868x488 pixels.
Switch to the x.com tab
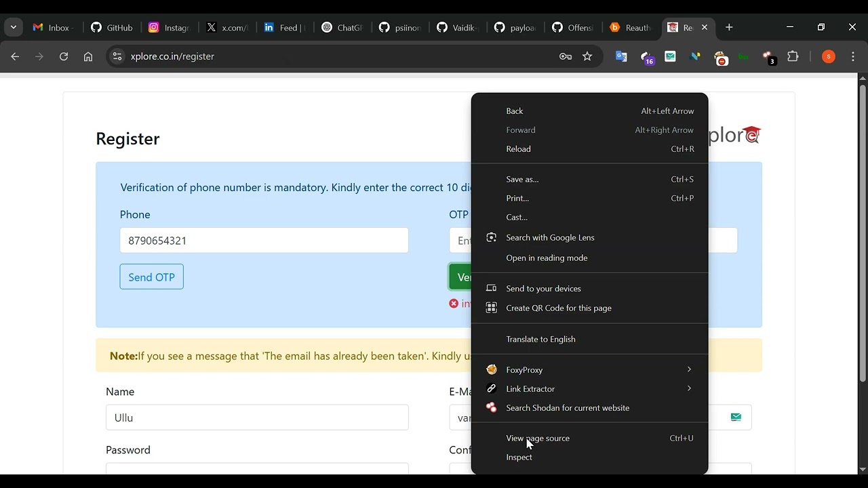point(228,27)
